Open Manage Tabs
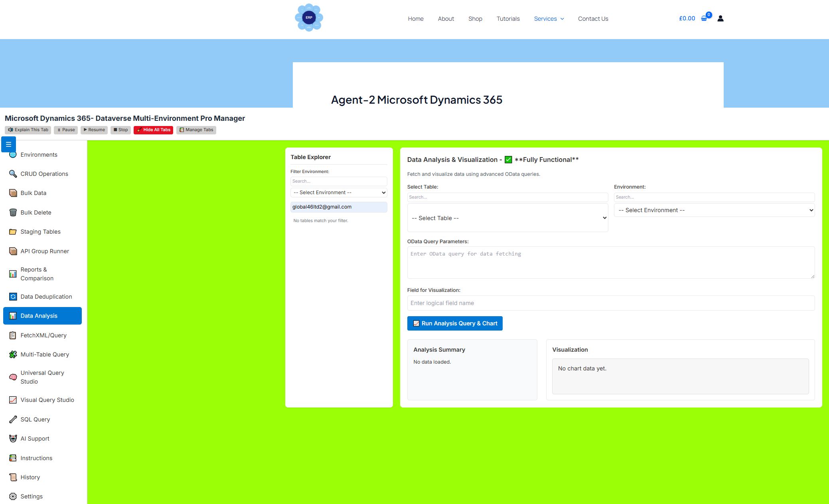The image size is (829, 504). 196,130
